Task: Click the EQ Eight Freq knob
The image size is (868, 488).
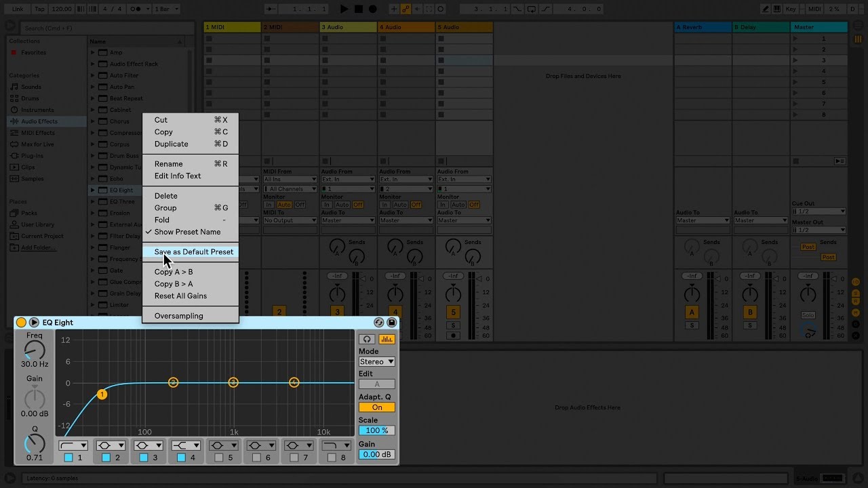Action: [34, 350]
